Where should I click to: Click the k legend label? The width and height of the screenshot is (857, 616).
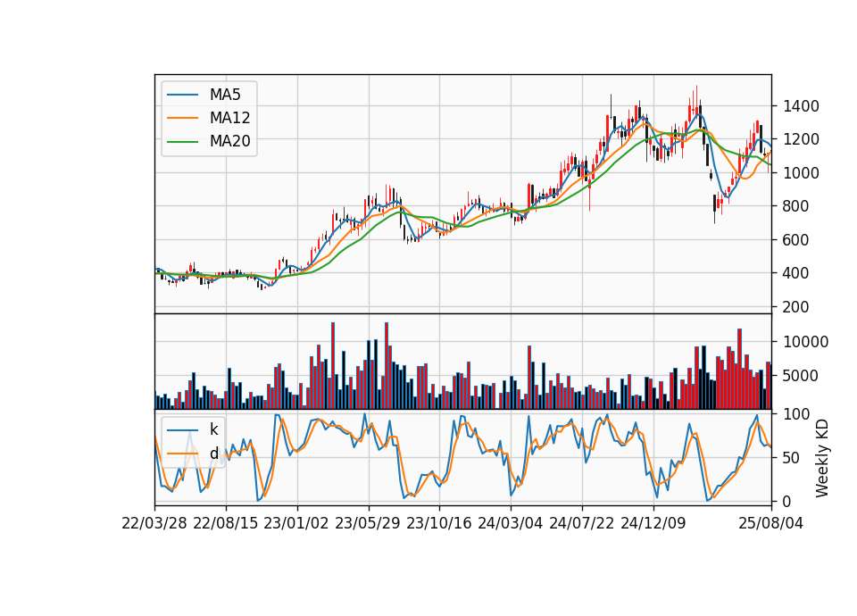tap(213, 429)
